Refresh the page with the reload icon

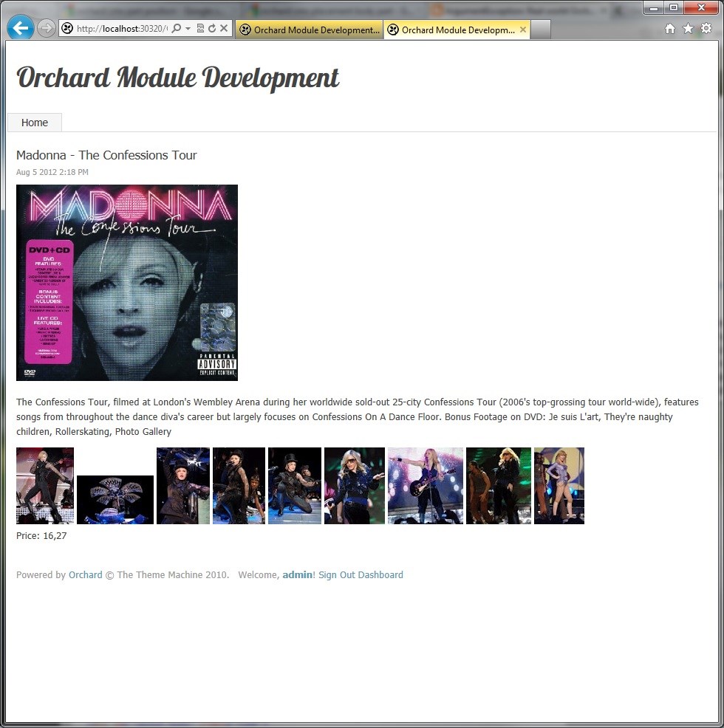tap(211, 29)
